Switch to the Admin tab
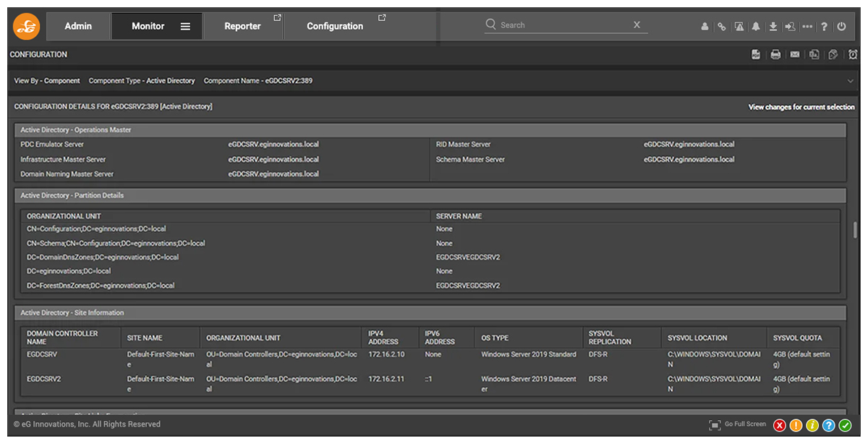The width and height of the screenshot is (868, 444). [x=78, y=26]
